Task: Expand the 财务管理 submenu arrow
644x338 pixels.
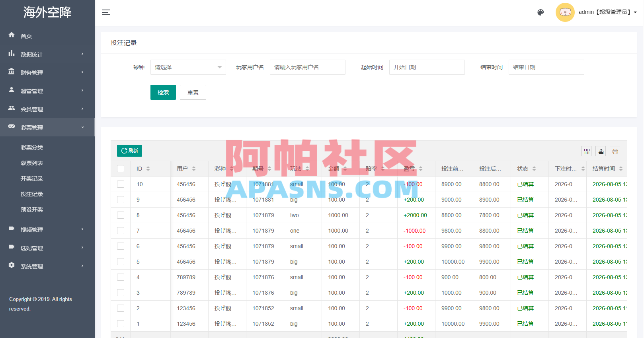Action: click(82, 72)
